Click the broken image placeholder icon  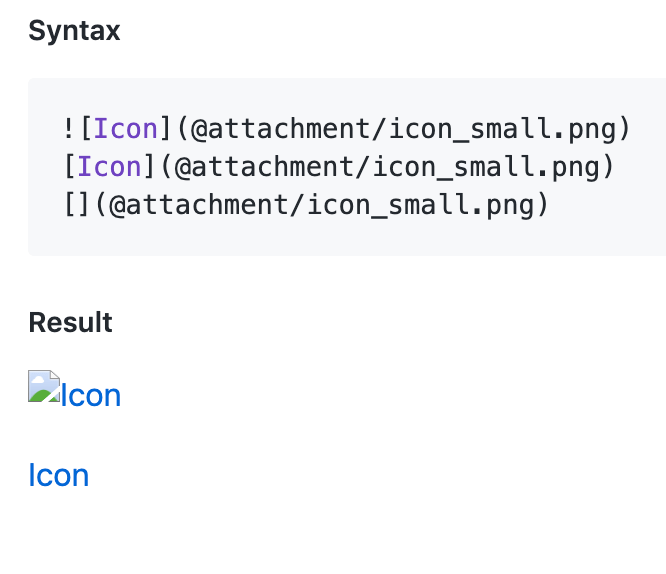(x=44, y=386)
